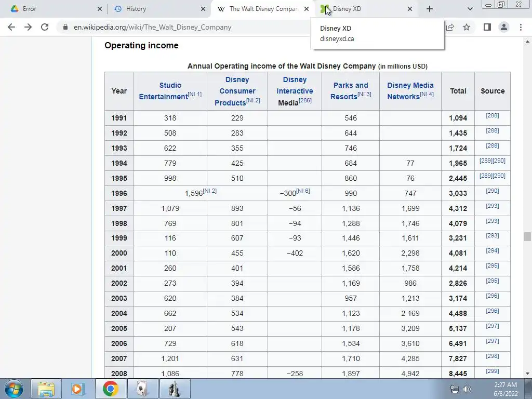The image size is (532, 399).
Task: Go back with the browser back arrow
Action: click(11, 27)
